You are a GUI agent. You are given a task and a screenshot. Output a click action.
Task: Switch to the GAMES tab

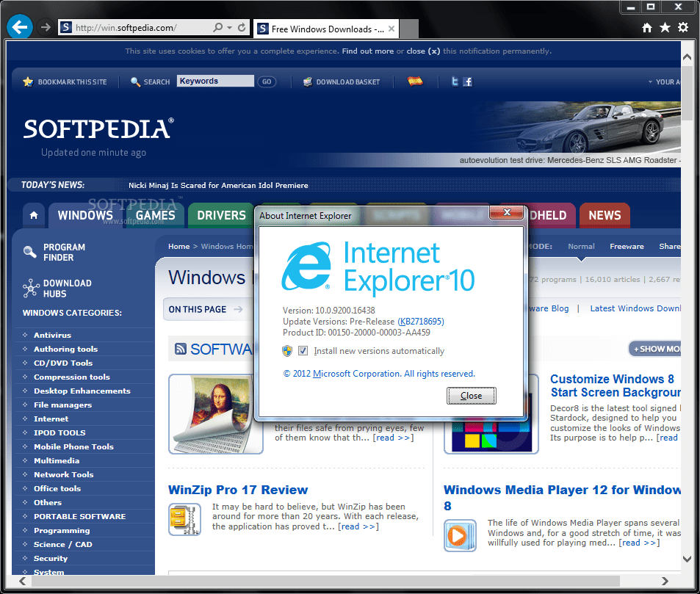(x=156, y=216)
